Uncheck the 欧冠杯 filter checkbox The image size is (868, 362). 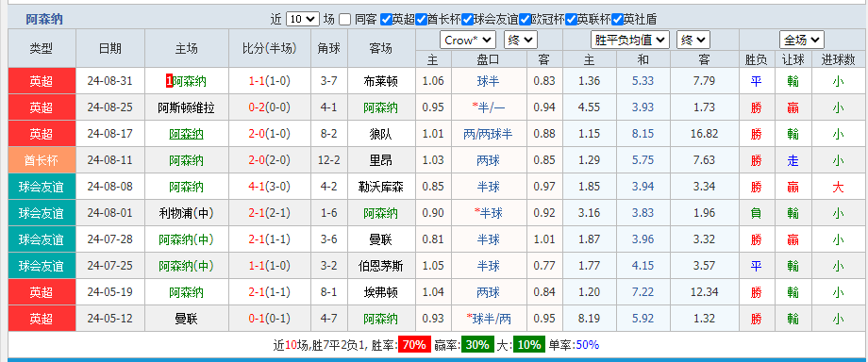click(x=525, y=20)
